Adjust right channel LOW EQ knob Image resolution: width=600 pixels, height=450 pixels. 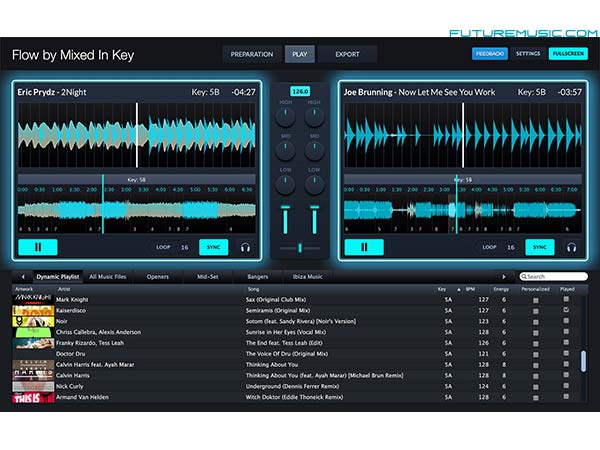(x=314, y=184)
